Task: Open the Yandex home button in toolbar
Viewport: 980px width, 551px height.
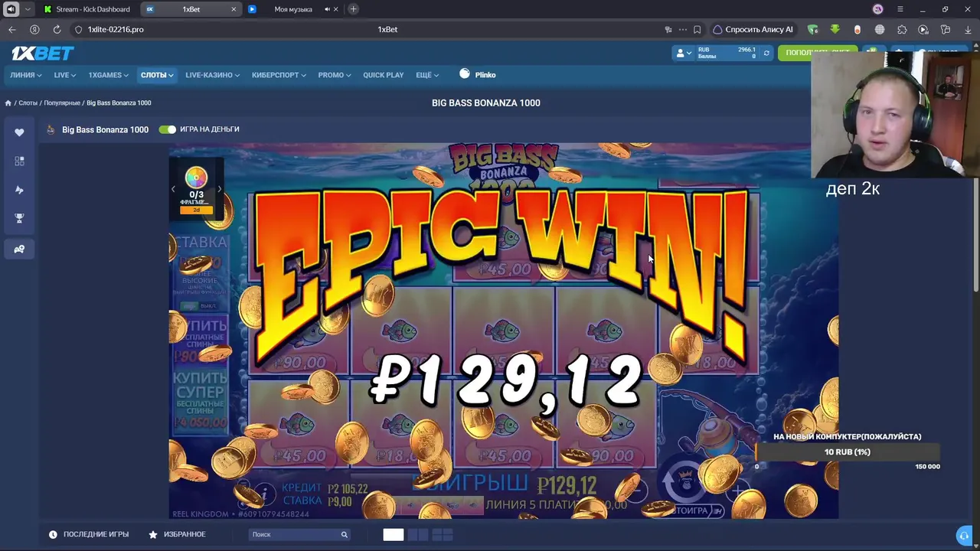Action: click(x=34, y=29)
